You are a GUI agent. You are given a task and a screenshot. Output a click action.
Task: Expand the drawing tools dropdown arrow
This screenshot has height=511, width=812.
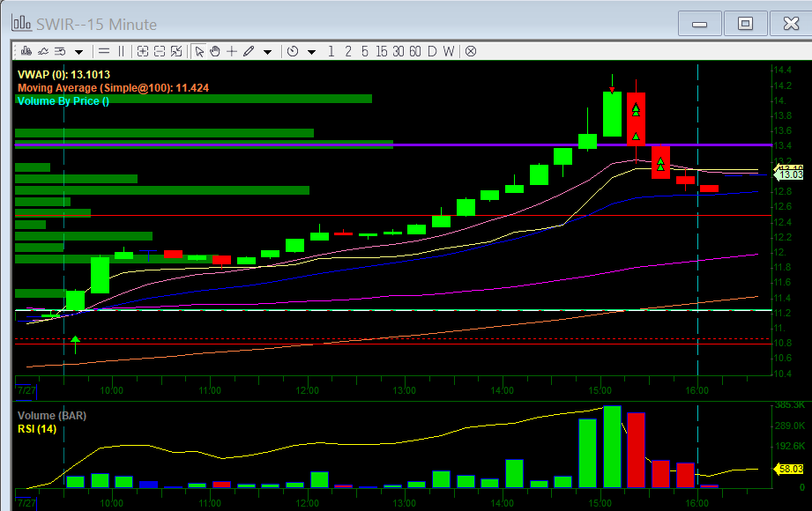(267, 52)
